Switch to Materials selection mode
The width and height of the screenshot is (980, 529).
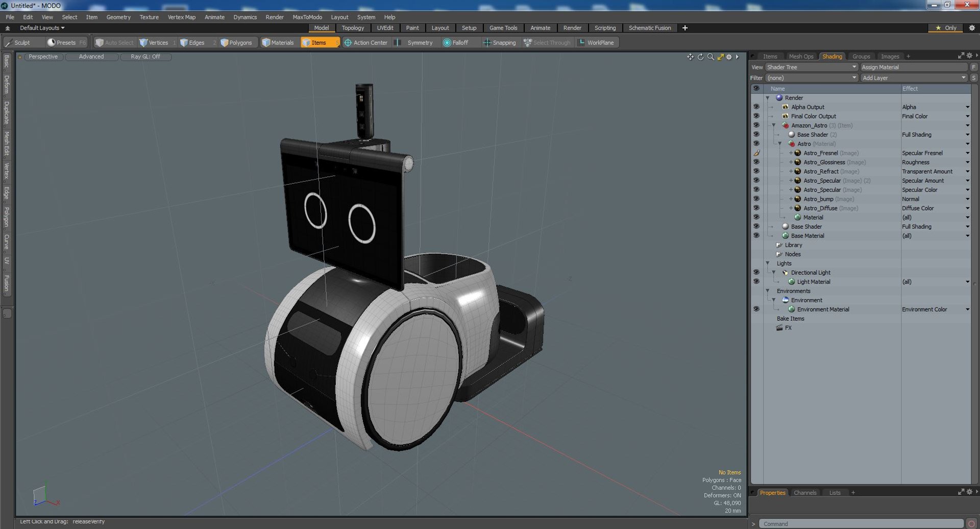coord(278,43)
